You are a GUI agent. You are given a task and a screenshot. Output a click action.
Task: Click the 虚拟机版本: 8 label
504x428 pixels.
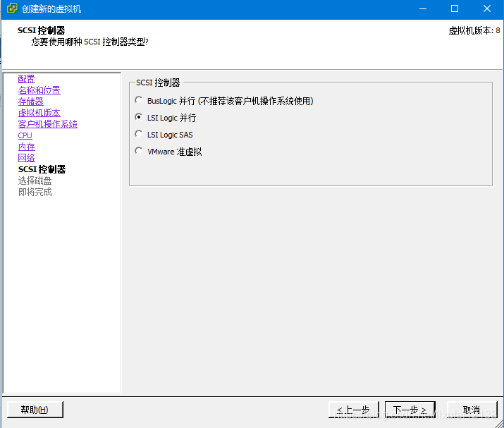[474, 30]
